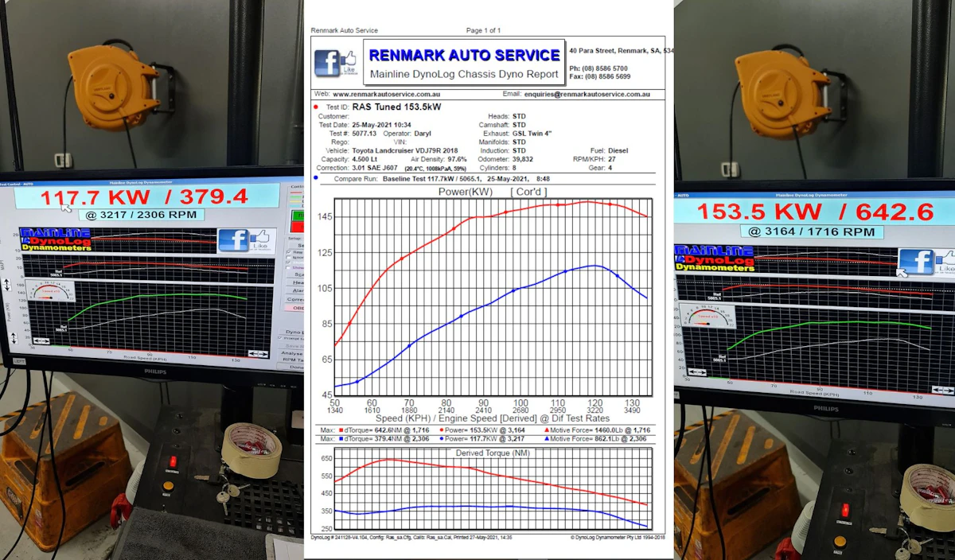Click 'Power(KW)' chart title in report
The image size is (955, 560).
click(465, 192)
